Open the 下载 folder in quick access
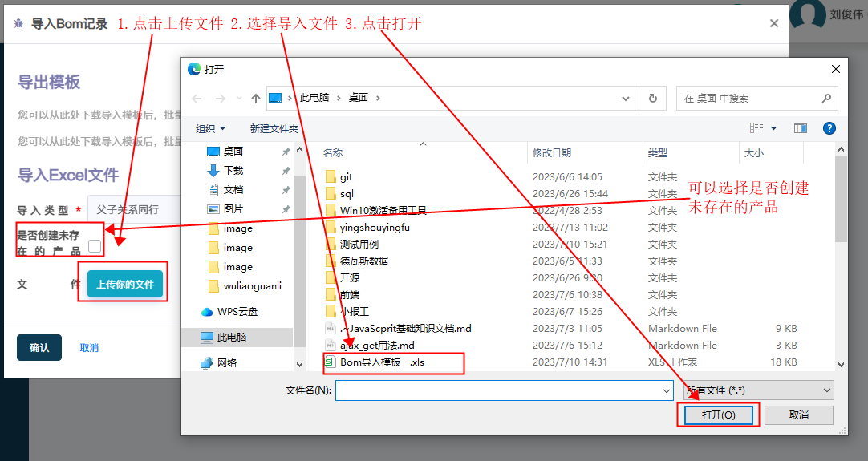Image resolution: width=868 pixels, height=461 pixels. click(233, 171)
